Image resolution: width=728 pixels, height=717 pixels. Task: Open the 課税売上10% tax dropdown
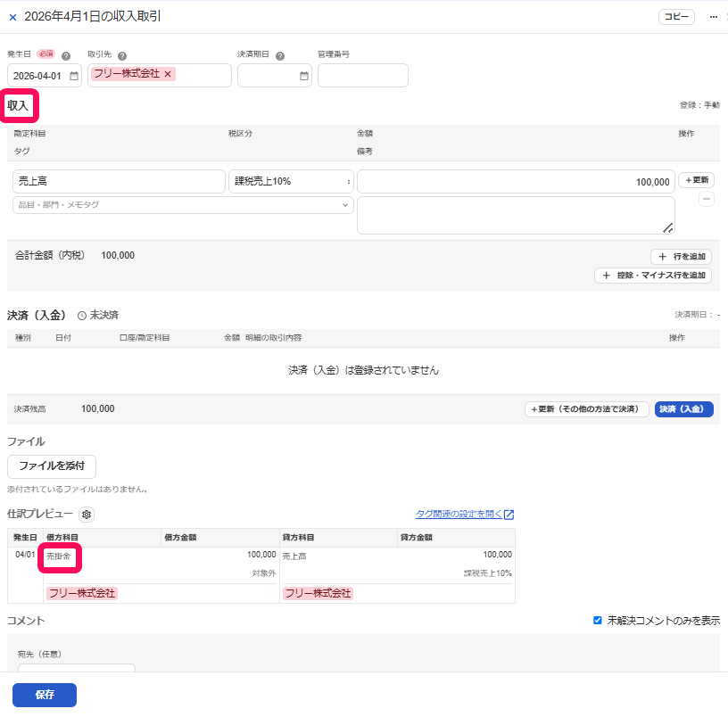click(x=291, y=181)
